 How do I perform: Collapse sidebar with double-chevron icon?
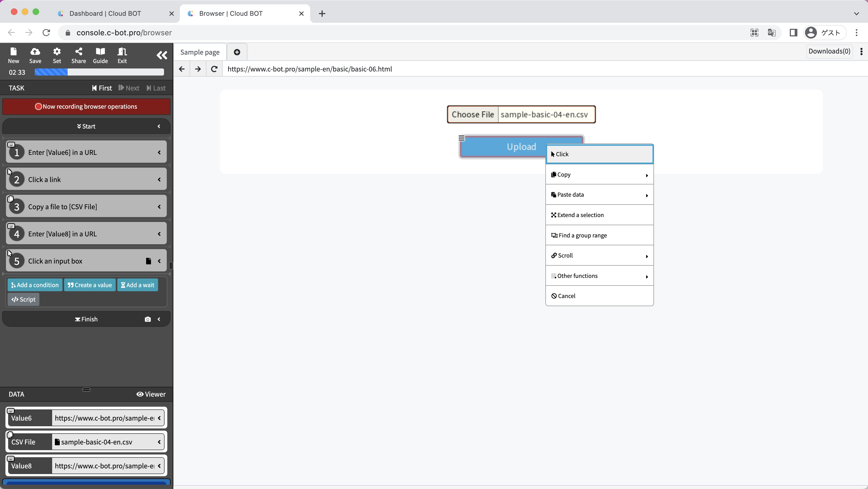(x=162, y=55)
